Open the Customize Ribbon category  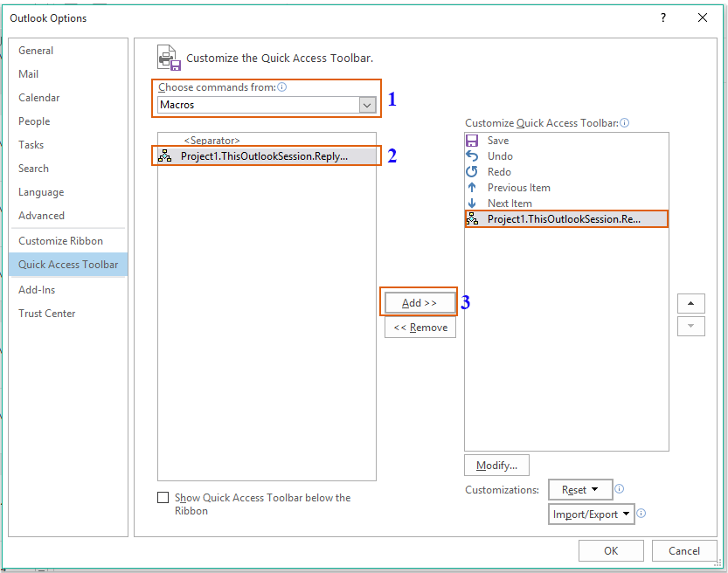pos(68,241)
